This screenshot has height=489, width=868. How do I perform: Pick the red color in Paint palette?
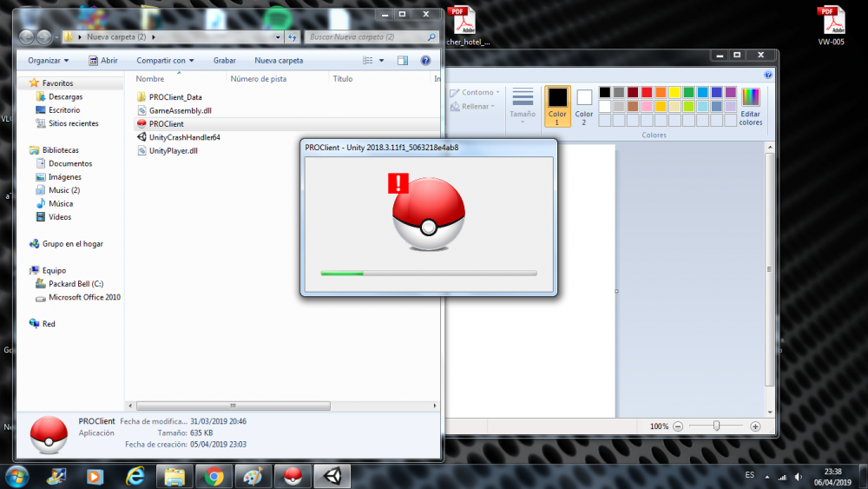[x=647, y=92]
